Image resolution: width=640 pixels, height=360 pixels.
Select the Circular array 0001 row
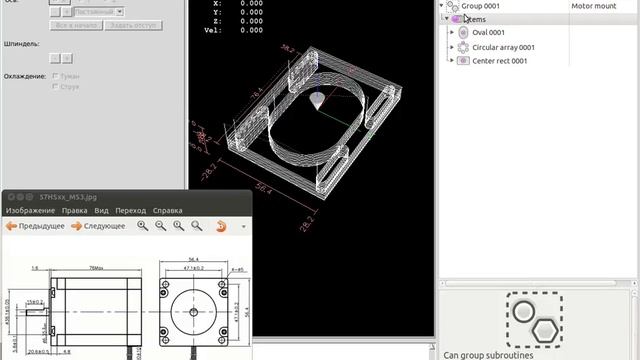(x=503, y=47)
